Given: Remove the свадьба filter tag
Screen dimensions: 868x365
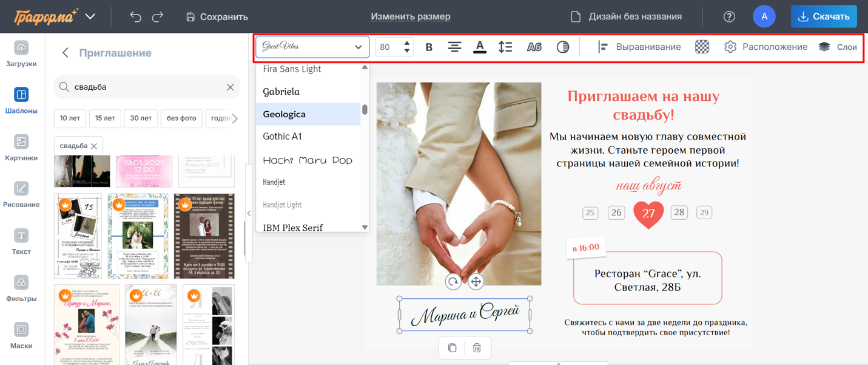Looking at the screenshot, I should pos(94,146).
